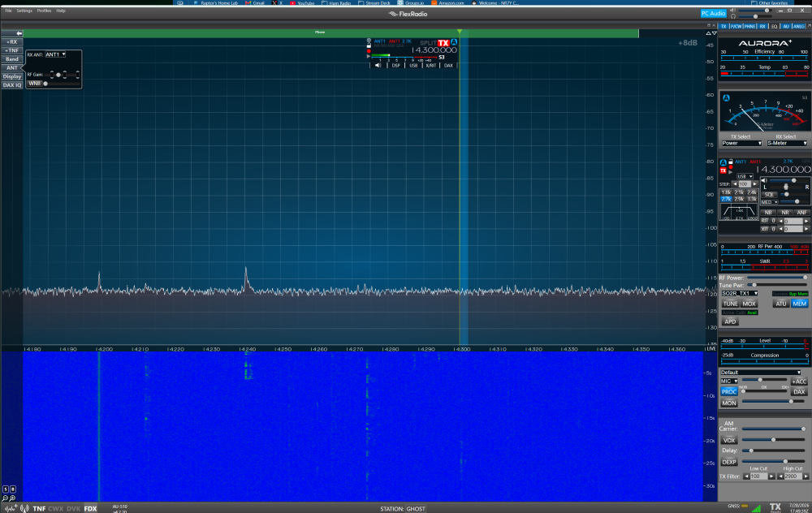Enable NB noise blanker

[767, 212]
